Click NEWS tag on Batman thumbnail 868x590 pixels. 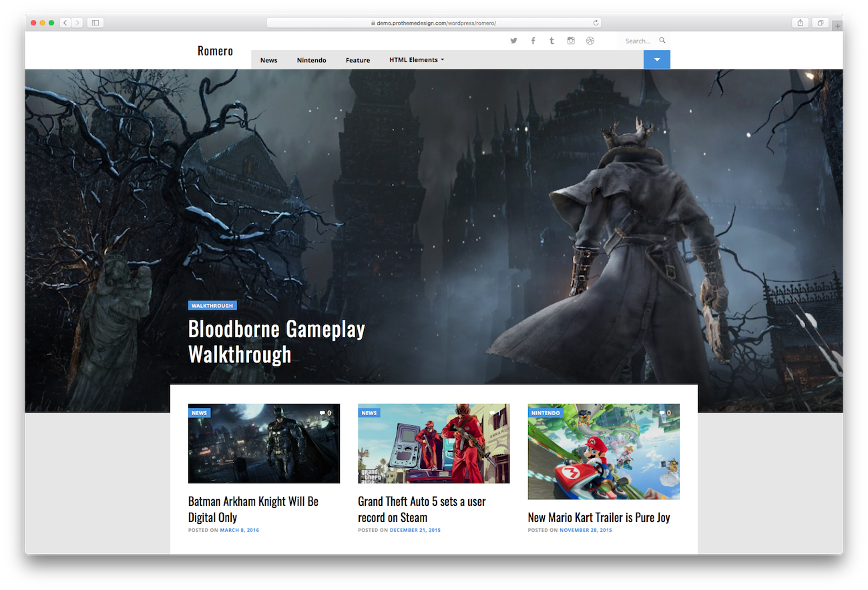click(x=199, y=412)
